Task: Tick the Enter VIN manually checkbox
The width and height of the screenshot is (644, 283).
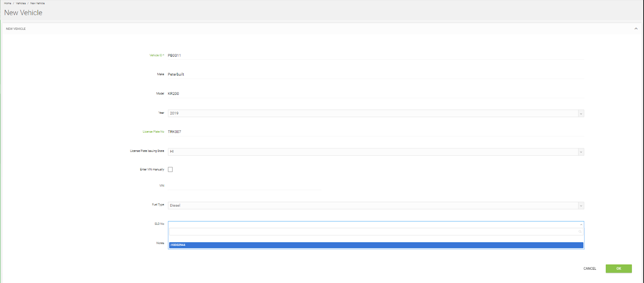Action: click(x=170, y=170)
